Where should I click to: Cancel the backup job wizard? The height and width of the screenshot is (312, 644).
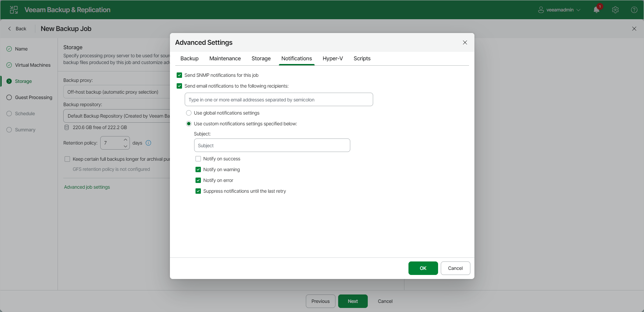[x=385, y=301]
